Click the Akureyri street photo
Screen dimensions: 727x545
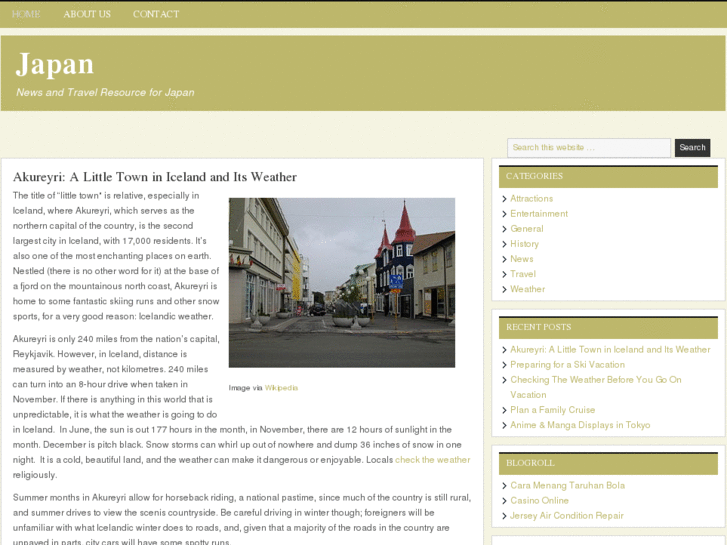pos(341,282)
